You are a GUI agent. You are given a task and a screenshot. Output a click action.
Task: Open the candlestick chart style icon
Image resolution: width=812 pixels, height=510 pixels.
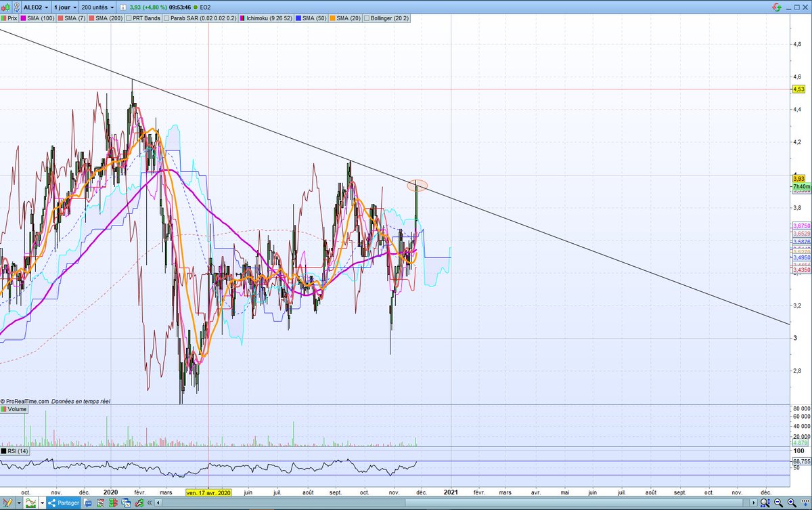[x=6, y=7]
